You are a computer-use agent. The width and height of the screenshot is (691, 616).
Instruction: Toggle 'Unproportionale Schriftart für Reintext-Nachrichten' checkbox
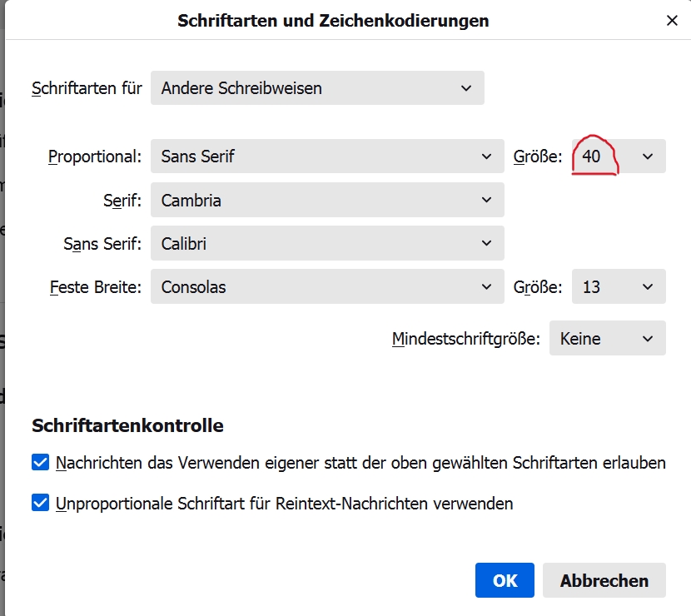point(40,504)
